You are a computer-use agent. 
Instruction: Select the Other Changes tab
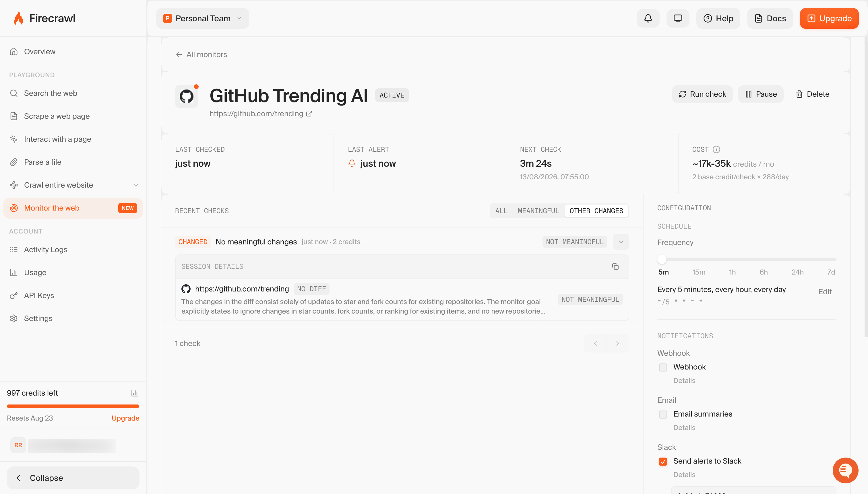[596, 211]
